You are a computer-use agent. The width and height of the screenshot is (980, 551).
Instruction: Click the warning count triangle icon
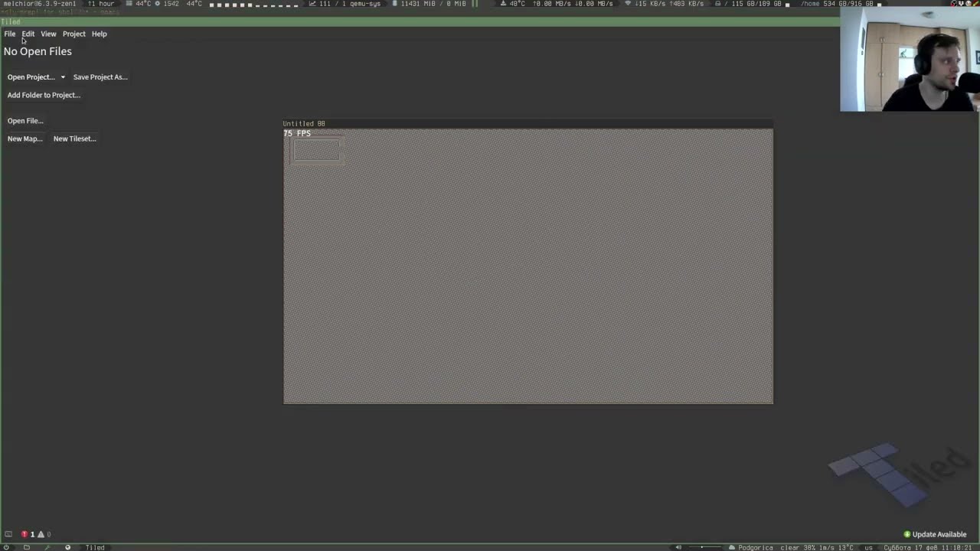tap(41, 534)
